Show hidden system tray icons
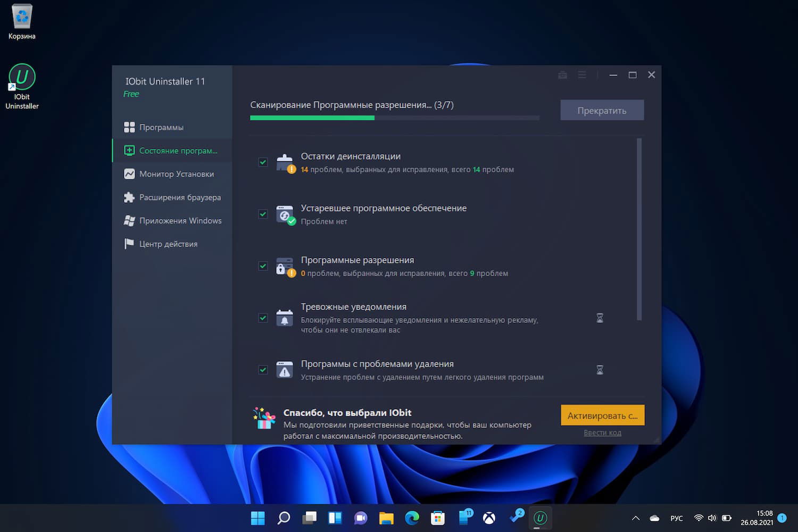This screenshot has height=532, width=798. click(x=636, y=518)
